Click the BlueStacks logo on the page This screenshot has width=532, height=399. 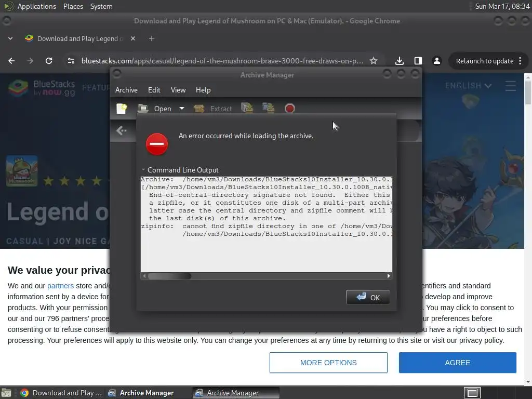pos(42,88)
